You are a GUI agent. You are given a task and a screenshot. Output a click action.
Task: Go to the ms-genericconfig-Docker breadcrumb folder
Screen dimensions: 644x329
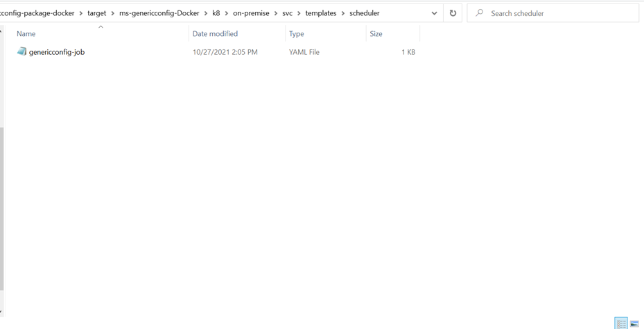pyautogui.click(x=159, y=13)
